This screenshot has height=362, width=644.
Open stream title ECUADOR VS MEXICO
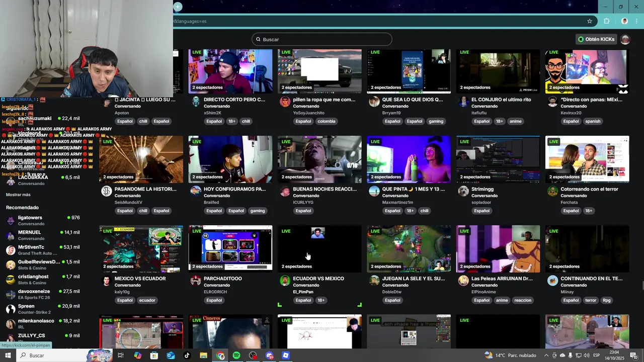pyautogui.click(x=318, y=279)
